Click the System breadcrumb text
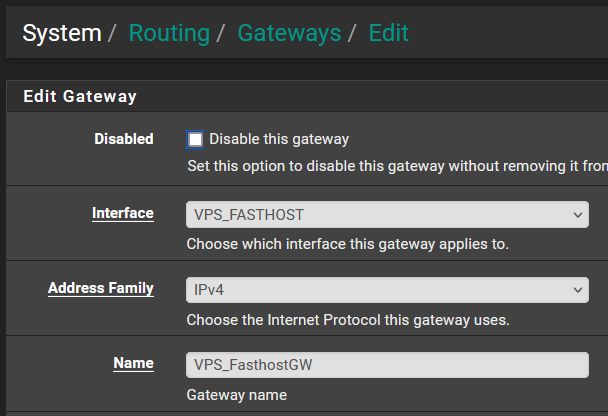This screenshot has width=608, height=416. point(62,33)
